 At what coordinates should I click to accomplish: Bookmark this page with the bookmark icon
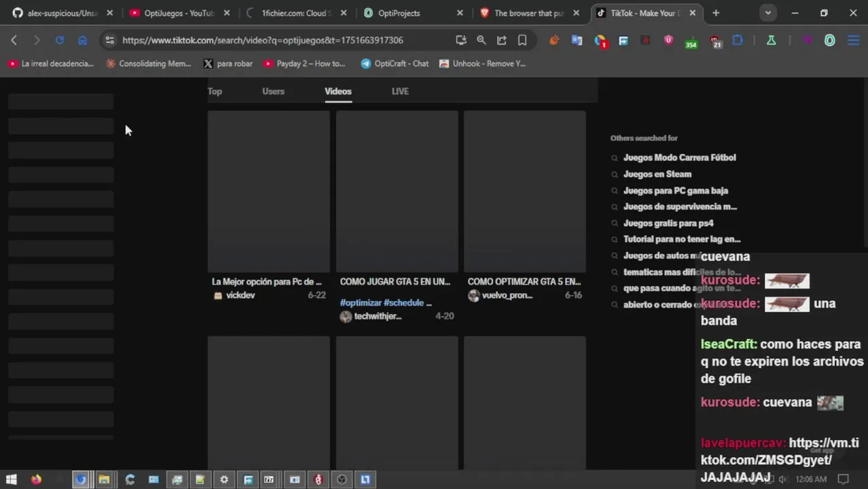(x=522, y=40)
